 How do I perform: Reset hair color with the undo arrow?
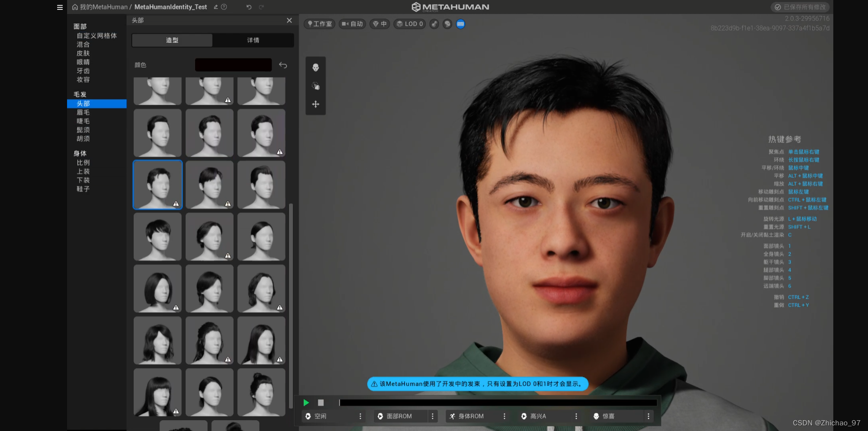tap(283, 65)
